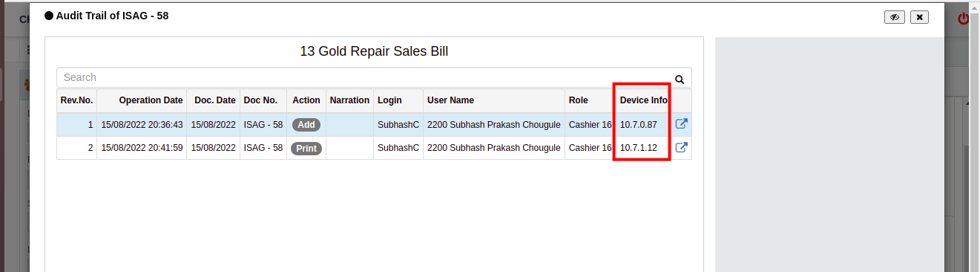Open external link for revision 1

coord(681,124)
